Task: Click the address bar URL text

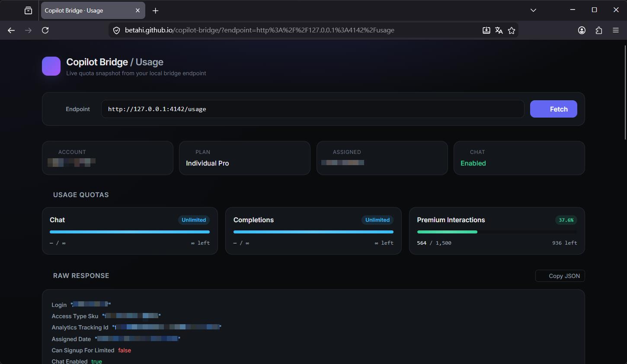Action: click(x=259, y=30)
